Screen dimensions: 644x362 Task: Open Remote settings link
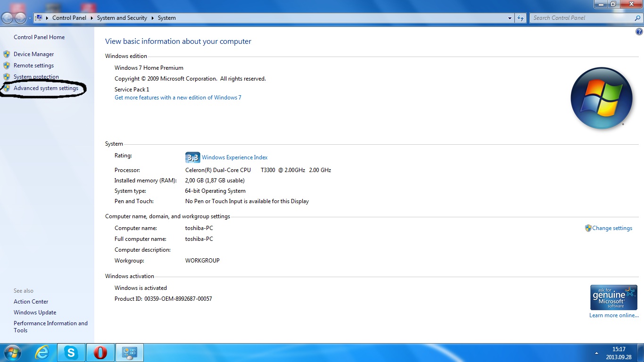[33, 66]
